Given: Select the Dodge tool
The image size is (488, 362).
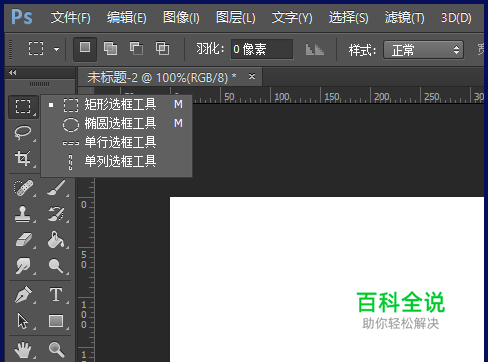Looking at the screenshot, I should [x=56, y=266].
